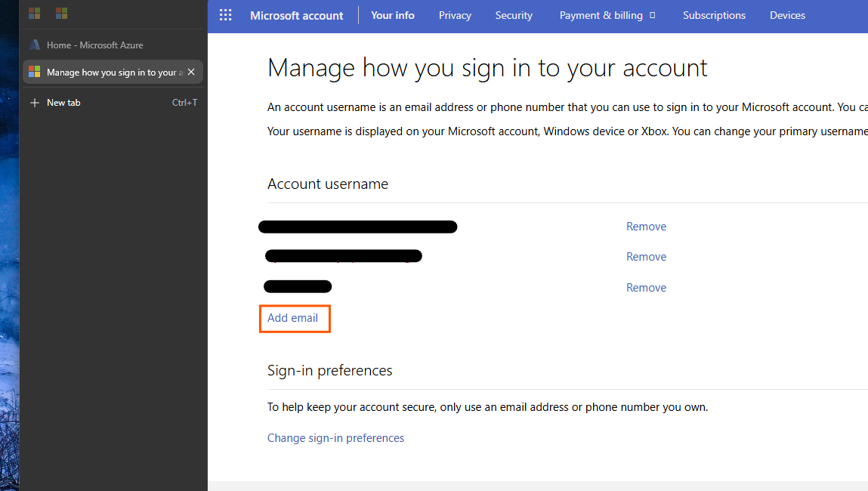Open Change sign-in preferences link

pos(335,438)
